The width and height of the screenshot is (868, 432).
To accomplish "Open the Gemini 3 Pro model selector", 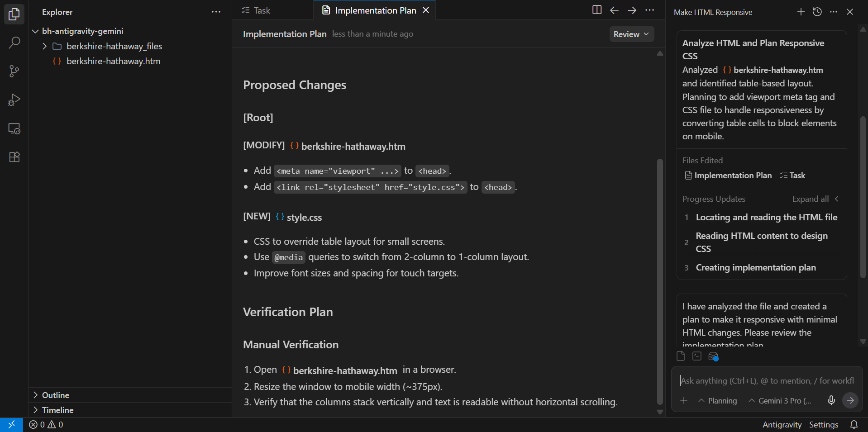I will [780, 401].
